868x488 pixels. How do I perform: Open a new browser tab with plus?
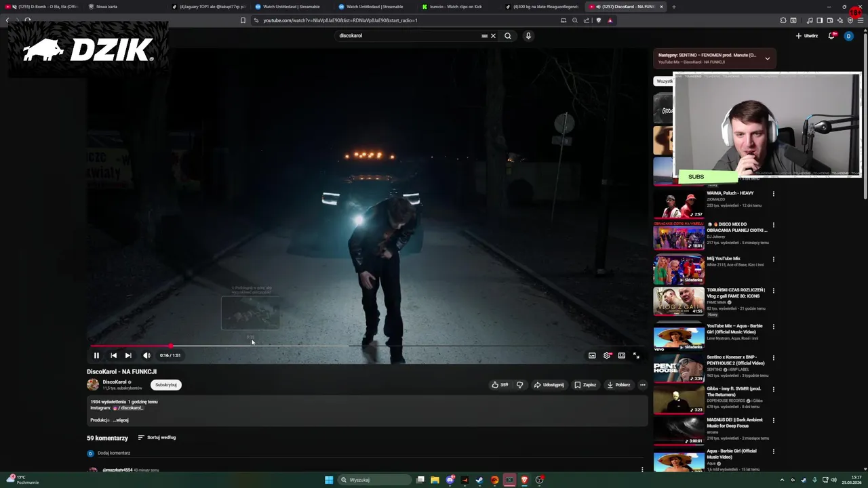point(673,7)
